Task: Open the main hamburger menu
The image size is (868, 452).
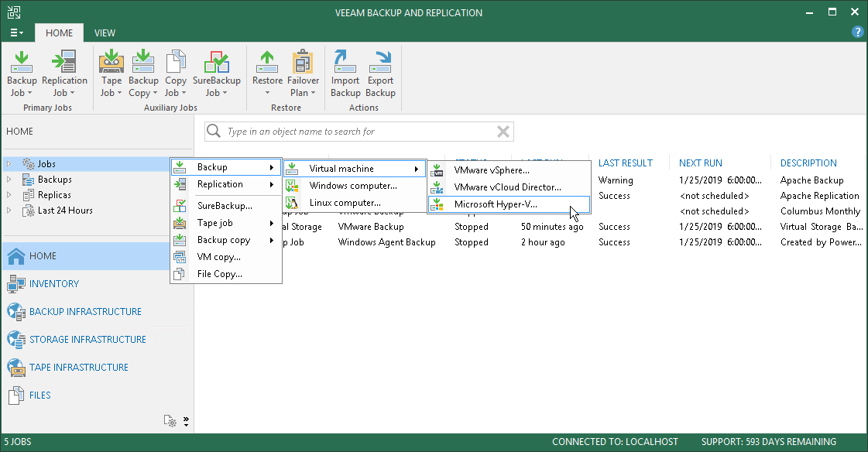Action: 16,33
